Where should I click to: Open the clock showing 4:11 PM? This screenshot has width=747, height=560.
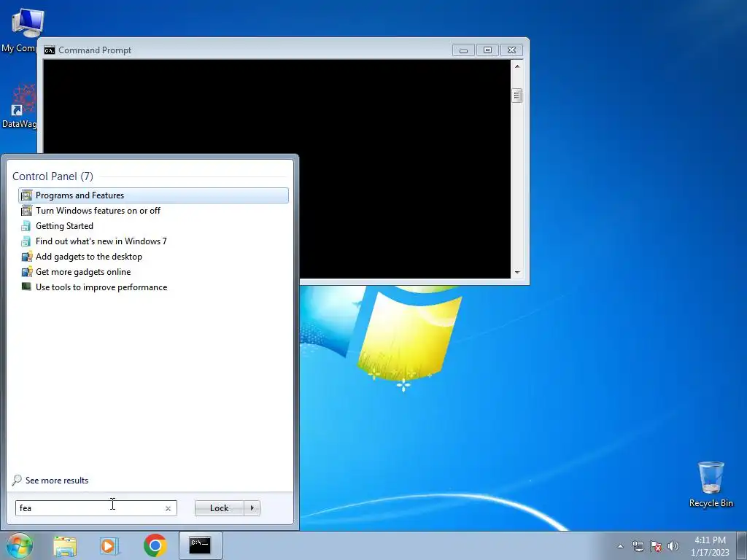tap(710, 546)
